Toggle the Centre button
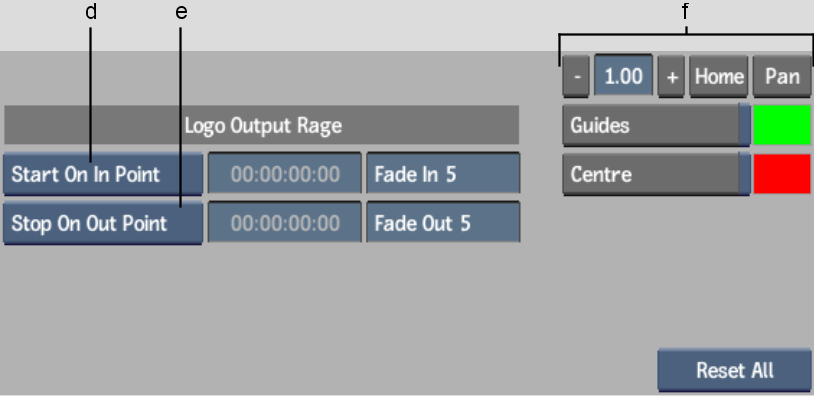 click(x=656, y=174)
